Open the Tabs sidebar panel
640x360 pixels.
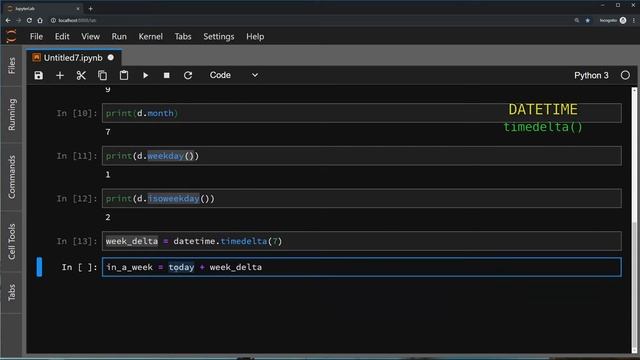coord(11,293)
